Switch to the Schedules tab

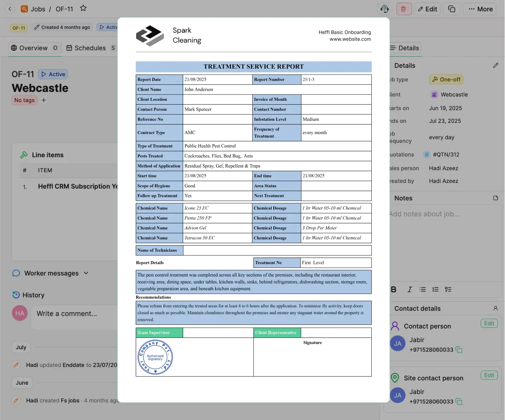point(90,48)
